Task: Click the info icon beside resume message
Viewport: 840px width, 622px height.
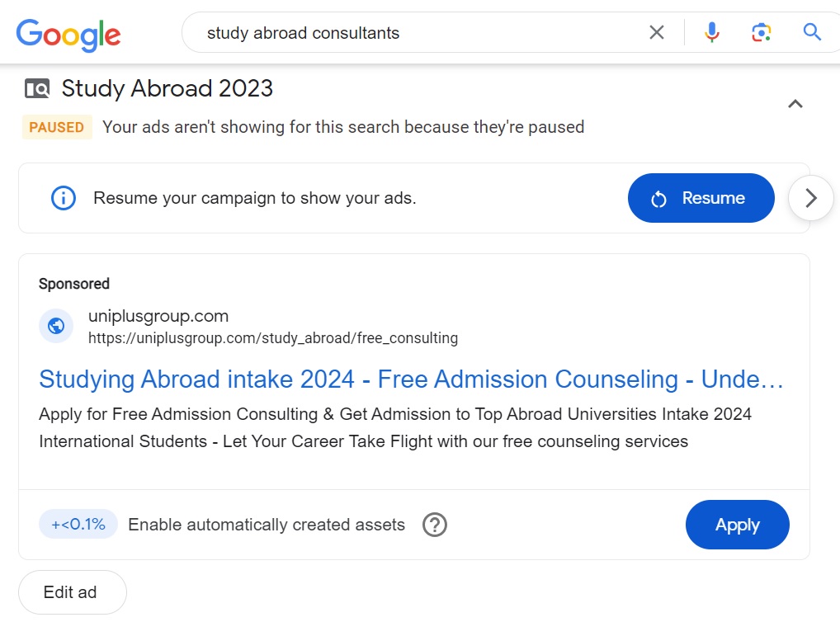Action: [64, 198]
